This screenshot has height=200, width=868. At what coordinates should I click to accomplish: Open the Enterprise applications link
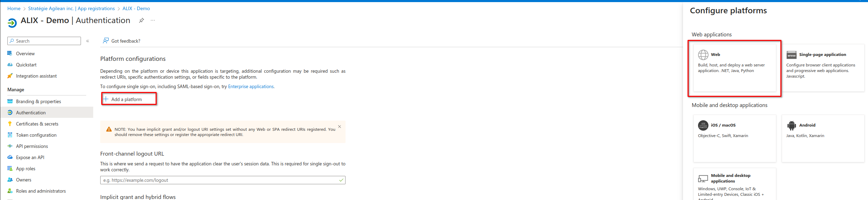(251, 87)
